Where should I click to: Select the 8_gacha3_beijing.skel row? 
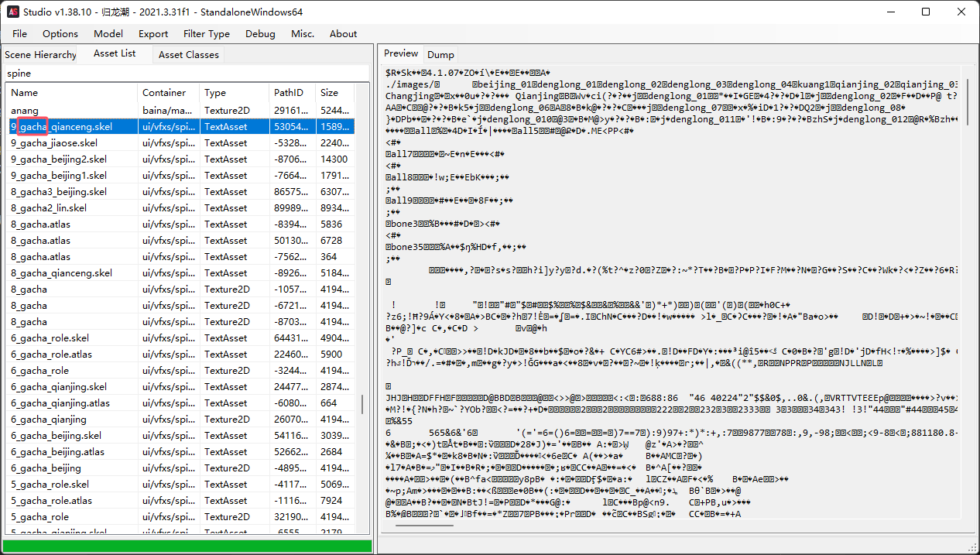tap(181, 191)
